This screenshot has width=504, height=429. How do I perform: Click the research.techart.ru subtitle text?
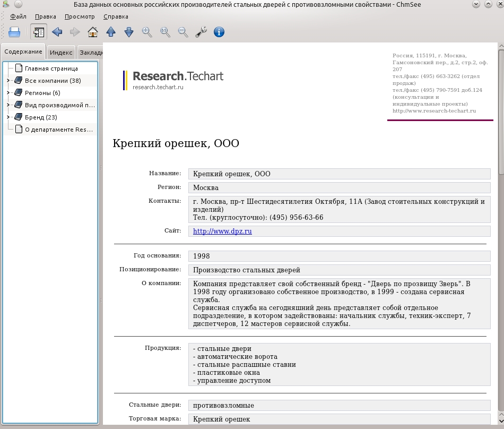pyautogui.click(x=158, y=87)
